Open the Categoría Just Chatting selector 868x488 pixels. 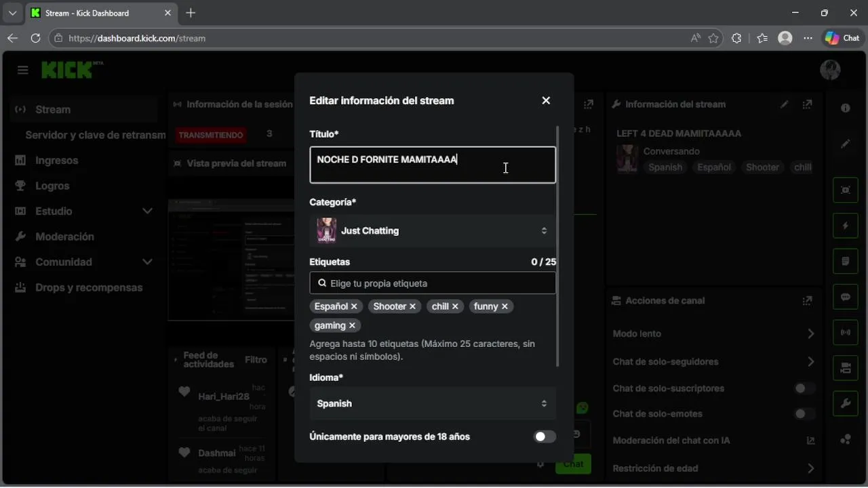[x=433, y=230]
